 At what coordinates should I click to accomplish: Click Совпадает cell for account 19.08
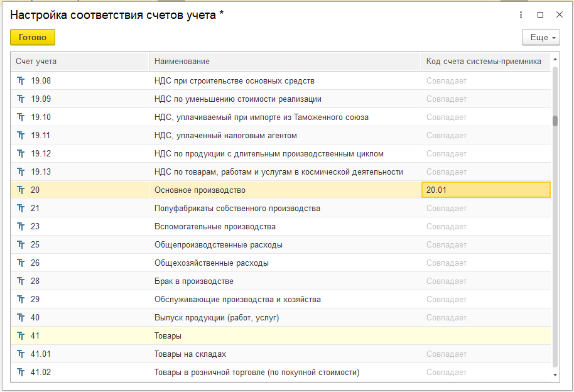tap(486, 81)
